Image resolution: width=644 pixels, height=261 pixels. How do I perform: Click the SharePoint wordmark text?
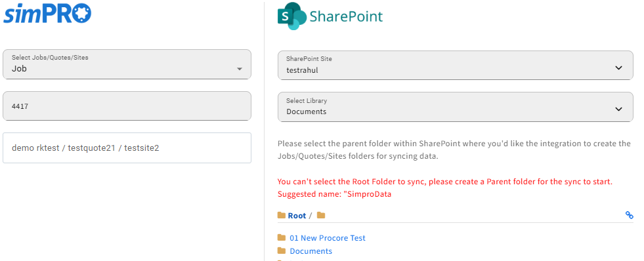tap(346, 16)
